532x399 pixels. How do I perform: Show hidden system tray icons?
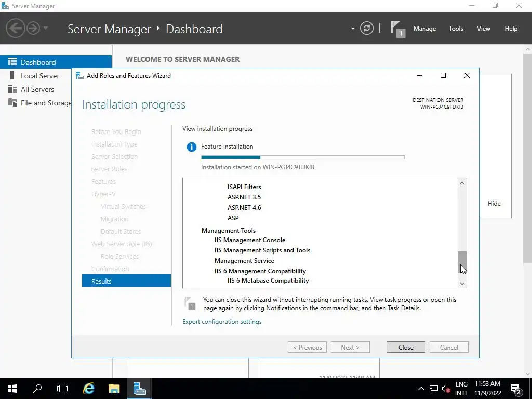(421, 389)
